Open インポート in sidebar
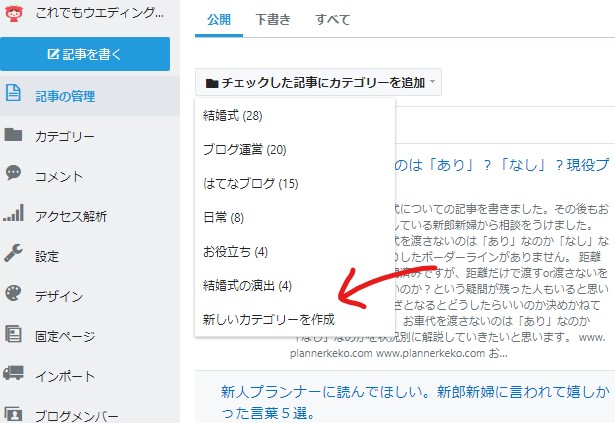The width and height of the screenshot is (615, 423). (65, 377)
